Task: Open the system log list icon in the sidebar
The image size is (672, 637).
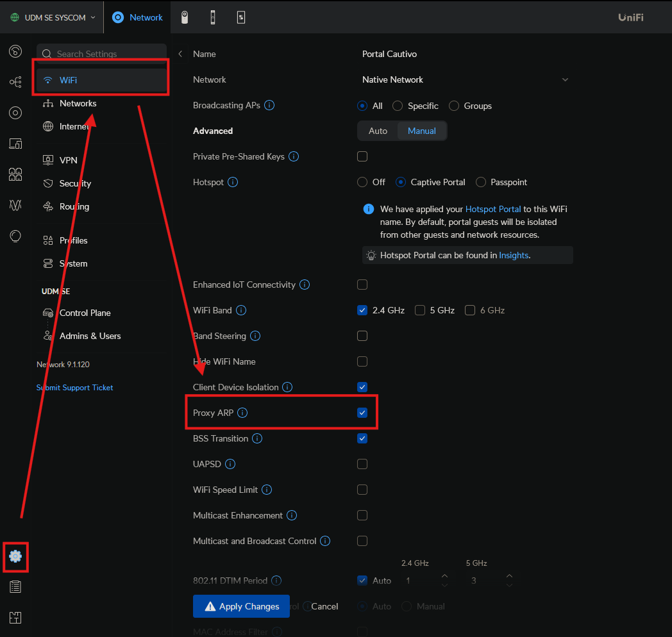Action: [15, 586]
